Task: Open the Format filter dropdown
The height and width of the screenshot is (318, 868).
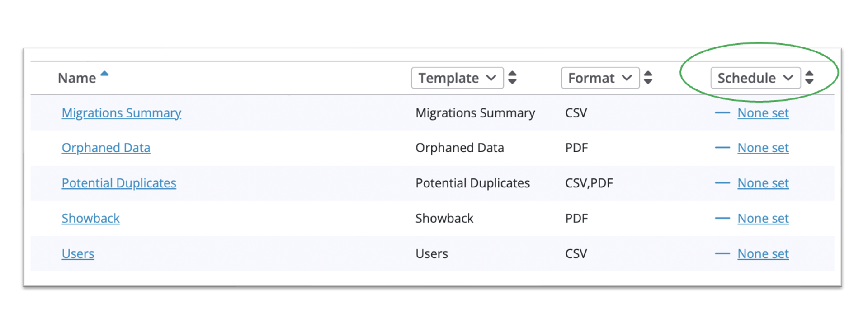Action: [600, 78]
